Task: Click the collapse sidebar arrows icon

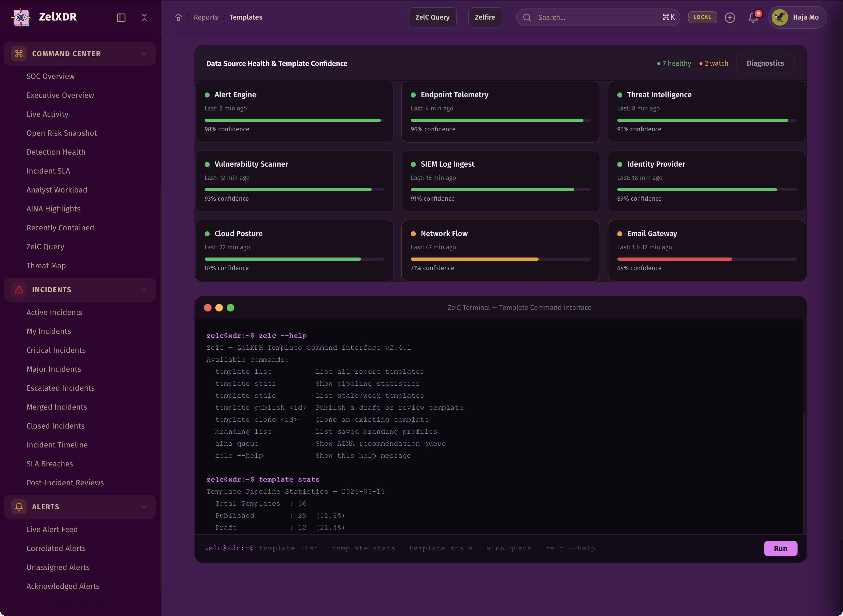Action: point(144,18)
